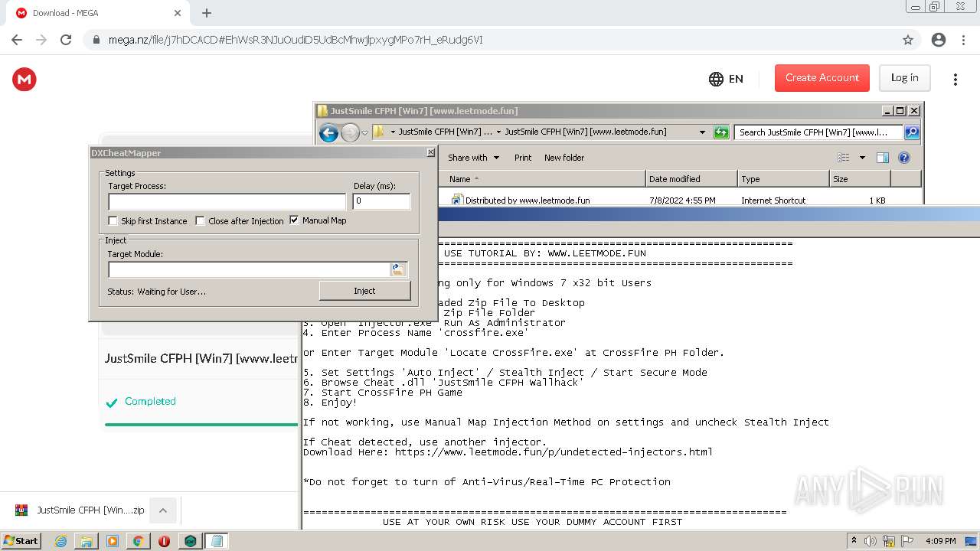Click Explorer search magnifier icon
Screen dimensions: 980x551
point(911,132)
